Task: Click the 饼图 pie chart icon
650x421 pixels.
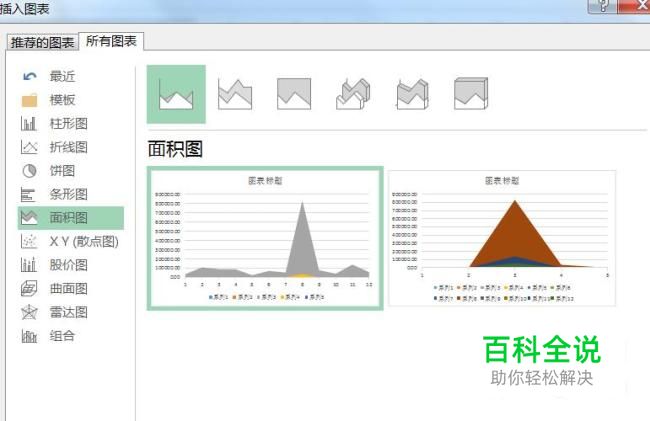Action: pos(29,171)
